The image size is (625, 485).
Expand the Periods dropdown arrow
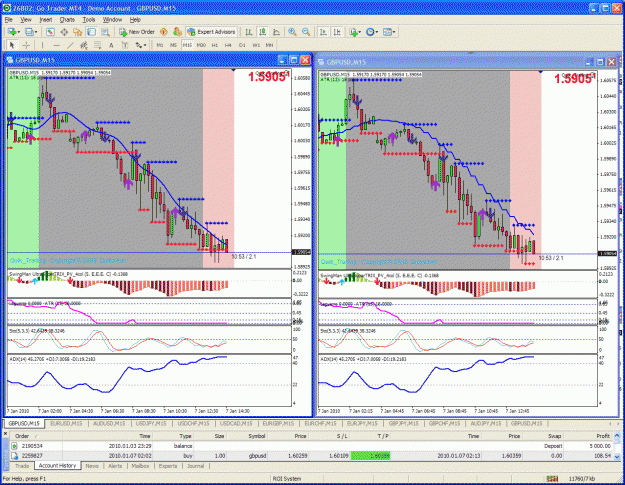[x=377, y=32]
